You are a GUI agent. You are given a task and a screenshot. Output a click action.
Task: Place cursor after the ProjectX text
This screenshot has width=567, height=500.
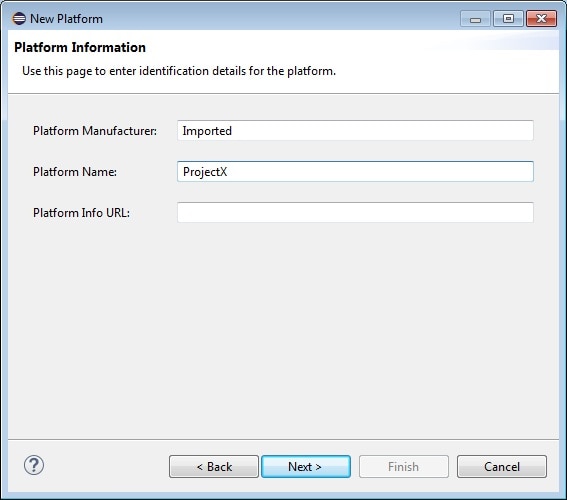[228, 172]
